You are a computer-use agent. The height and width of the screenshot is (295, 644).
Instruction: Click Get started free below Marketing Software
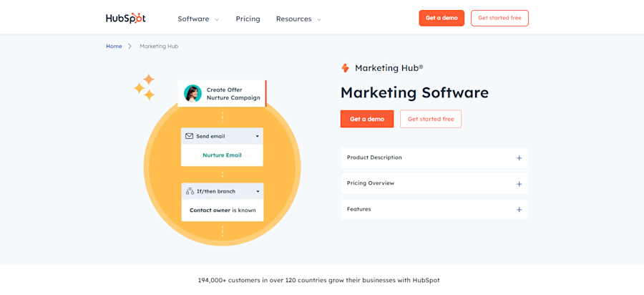pyautogui.click(x=431, y=119)
